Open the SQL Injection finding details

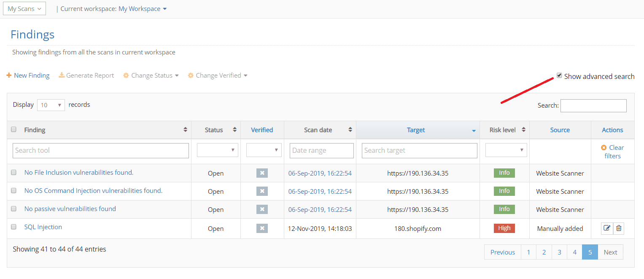click(43, 227)
